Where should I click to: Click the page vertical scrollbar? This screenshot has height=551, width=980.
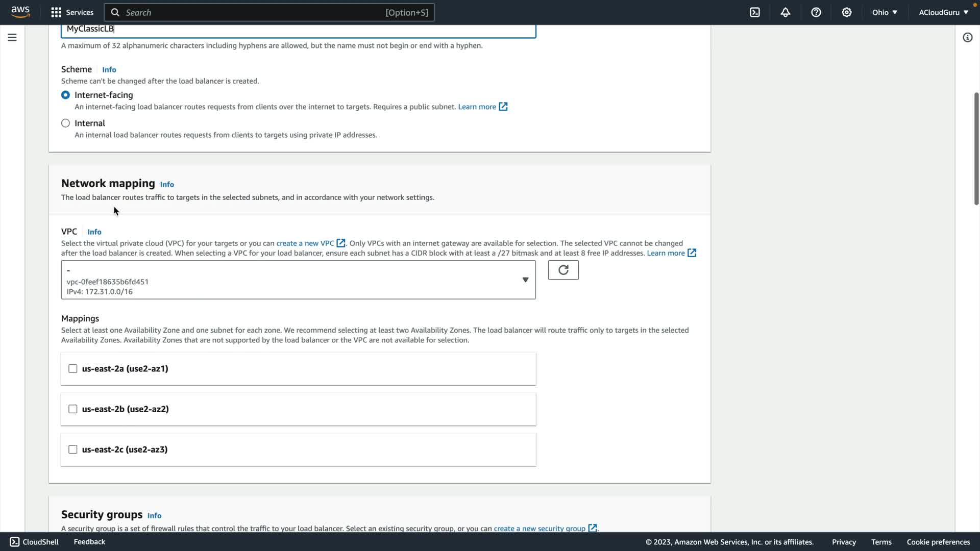pyautogui.click(x=976, y=148)
